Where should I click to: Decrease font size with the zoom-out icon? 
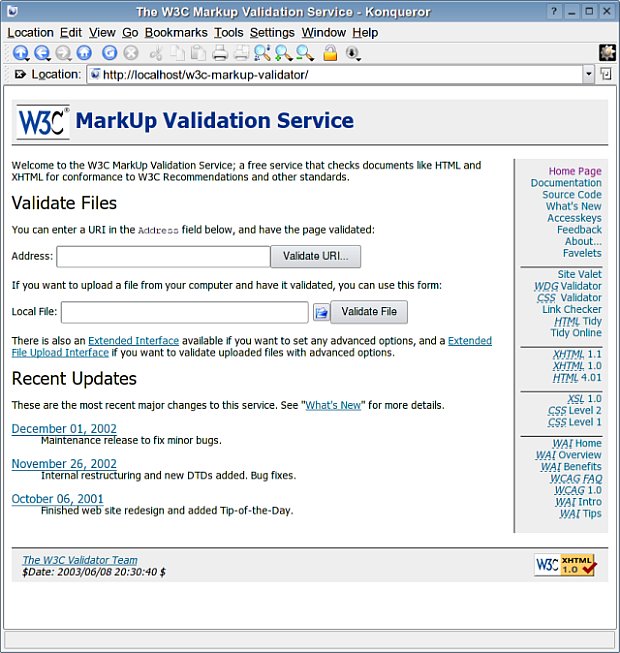point(305,53)
